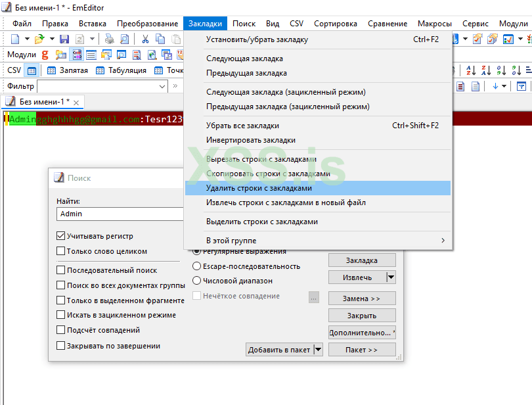Click the Cut scissors icon
Image resolution: width=532 pixels, height=405 pixels.
[145, 39]
